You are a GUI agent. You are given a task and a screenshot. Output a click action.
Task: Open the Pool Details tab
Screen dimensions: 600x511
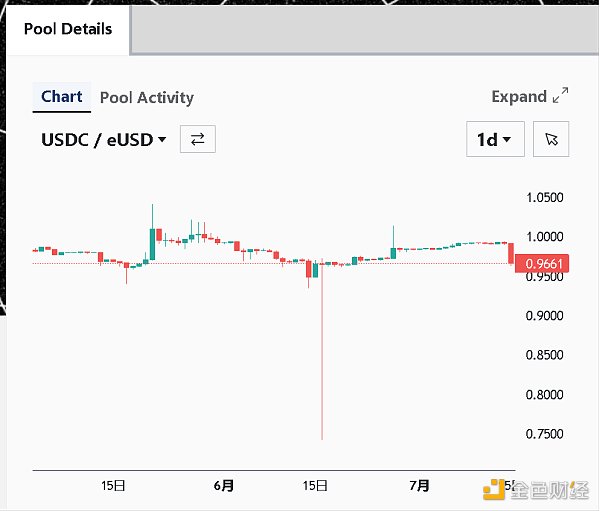click(67, 28)
